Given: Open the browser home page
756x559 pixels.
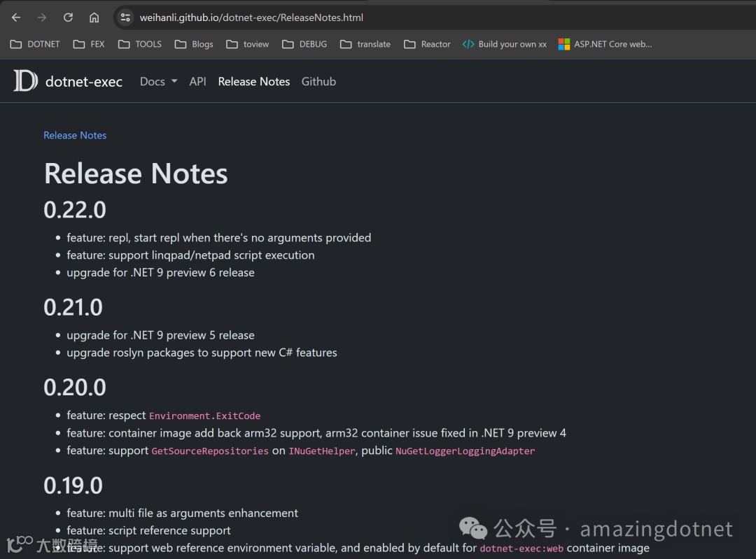Looking at the screenshot, I should click(94, 17).
